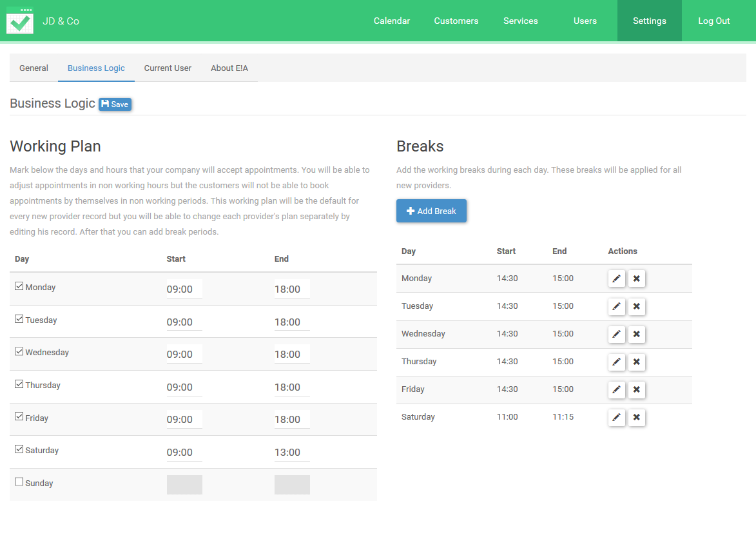Open the Saturday end time field
Image resolution: width=756 pixels, height=537 pixels.
pos(291,453)
